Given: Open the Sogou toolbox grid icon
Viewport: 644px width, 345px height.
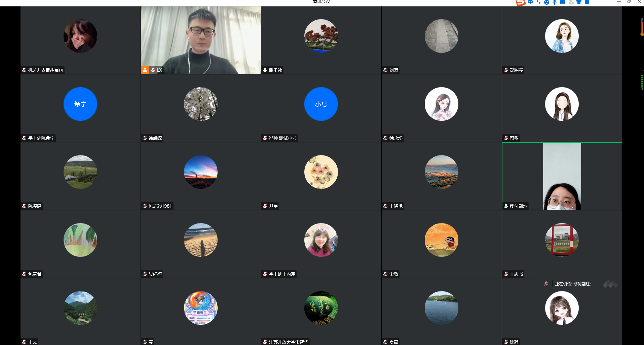Looking at the screenshot, I should click(587, 2).
